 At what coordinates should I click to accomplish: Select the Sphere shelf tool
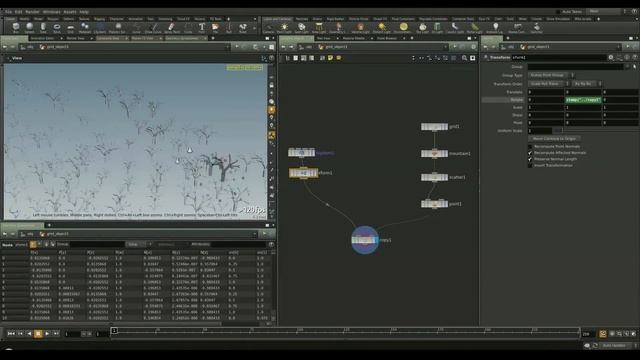pyautogui.click(x=29, y=28)
